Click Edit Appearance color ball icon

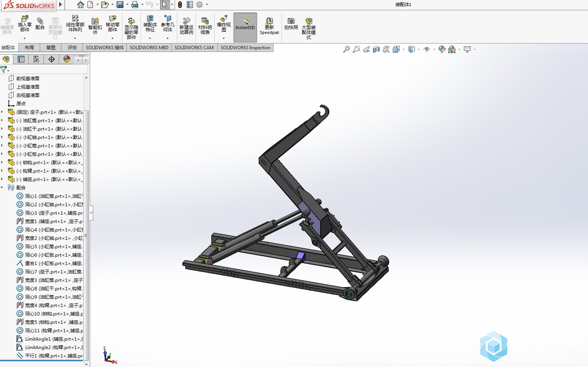pyautogui.click(x=442, y=49)
